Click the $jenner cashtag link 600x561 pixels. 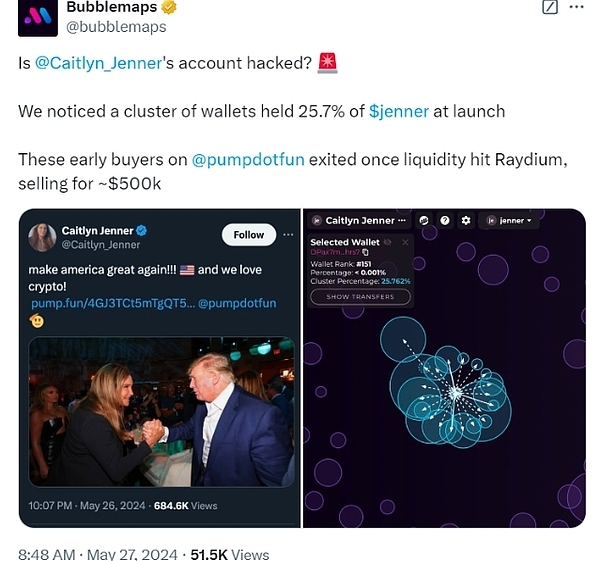[398, 111]
